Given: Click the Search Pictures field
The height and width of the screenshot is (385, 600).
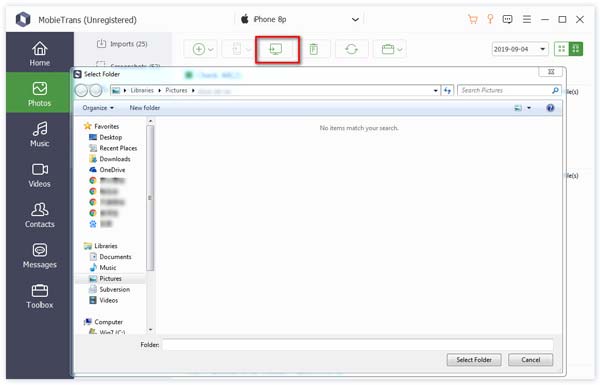Looking at the screenshot, I should tap(509, 90).
